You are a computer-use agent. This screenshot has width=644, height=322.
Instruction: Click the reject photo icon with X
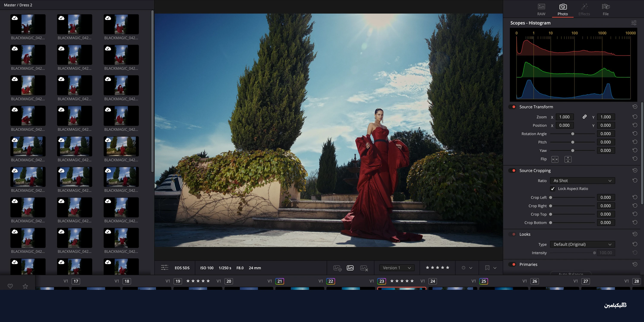(x=364, y=268)
